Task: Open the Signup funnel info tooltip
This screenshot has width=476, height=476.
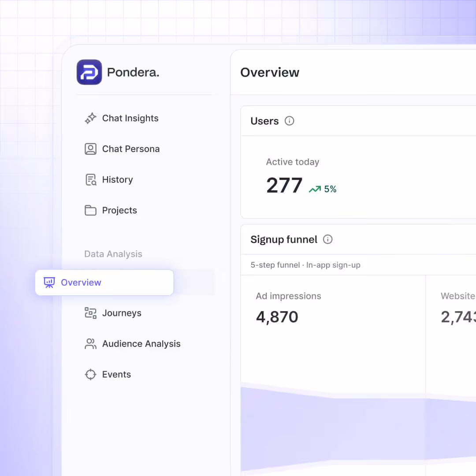Action: (x=327, y=239)
